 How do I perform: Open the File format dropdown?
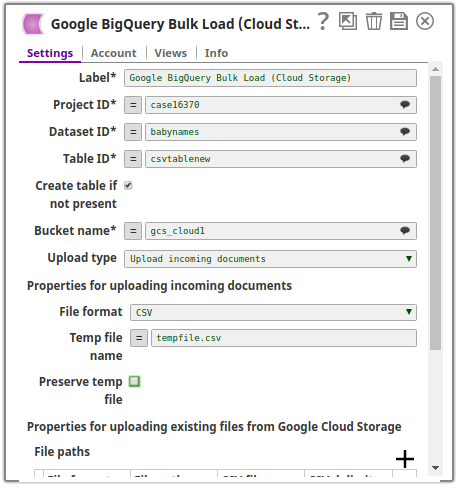click(273, 312)
